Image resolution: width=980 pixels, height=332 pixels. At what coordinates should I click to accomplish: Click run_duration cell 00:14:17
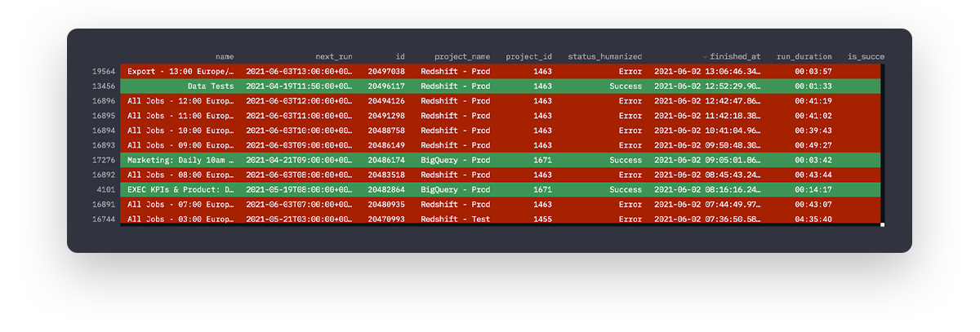[x=813, y=190]
